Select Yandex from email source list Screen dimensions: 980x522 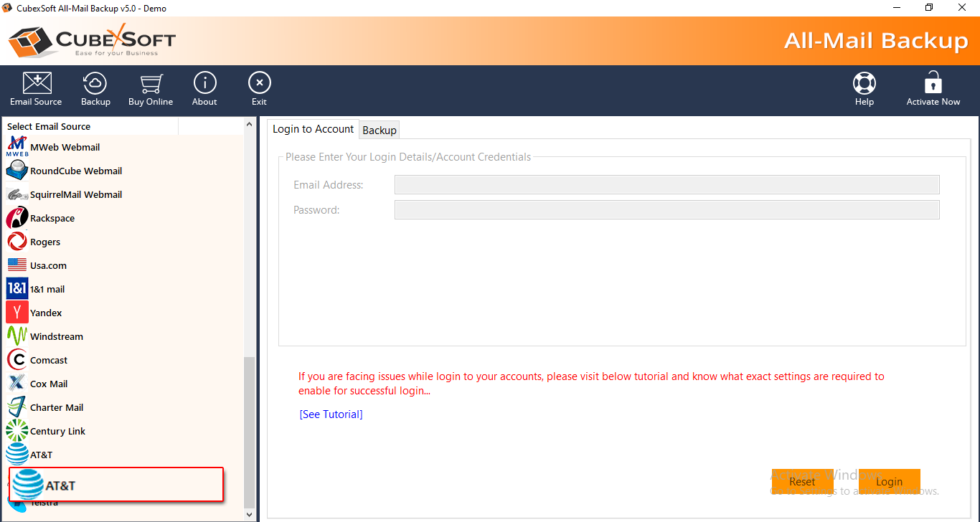point(46,313)
